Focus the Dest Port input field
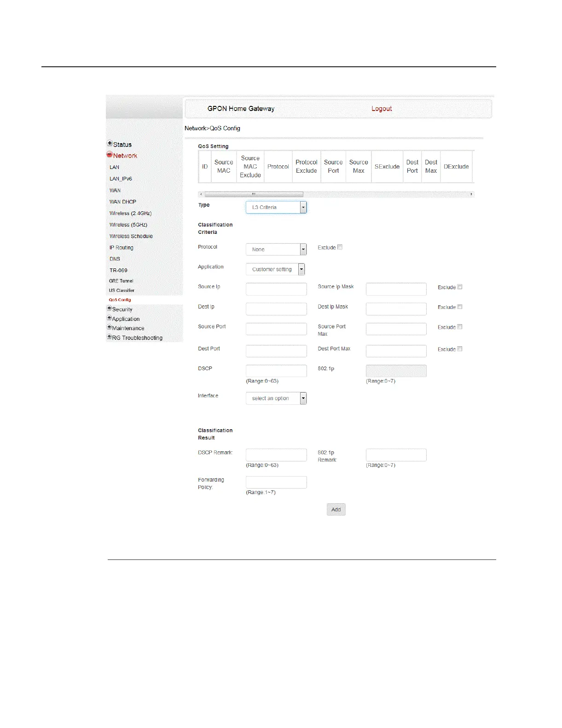This screenshot has width=562, height=728. 276,351
